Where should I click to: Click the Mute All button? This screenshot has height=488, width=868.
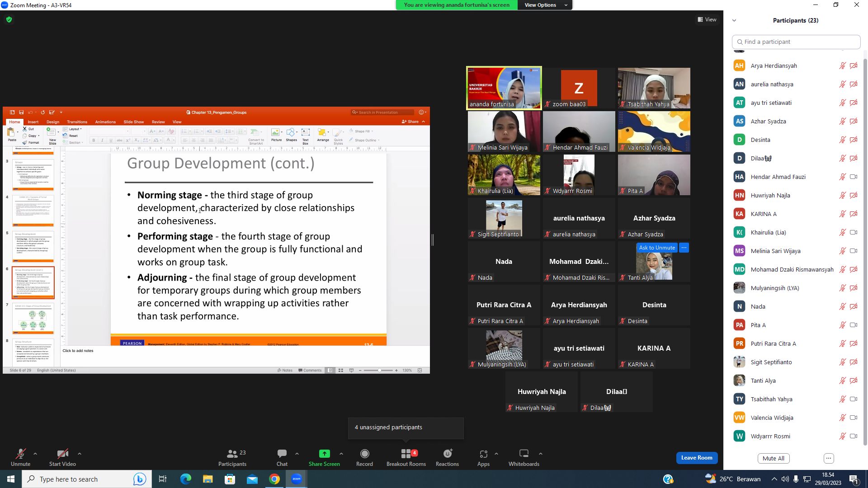click(774, 458)
